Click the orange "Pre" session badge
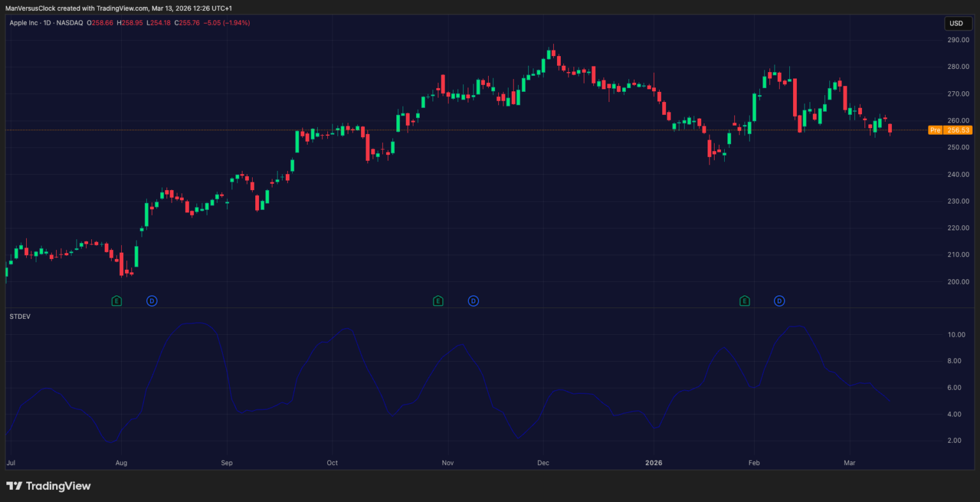This screenshot has width=980, height=502. click(935, 129)
